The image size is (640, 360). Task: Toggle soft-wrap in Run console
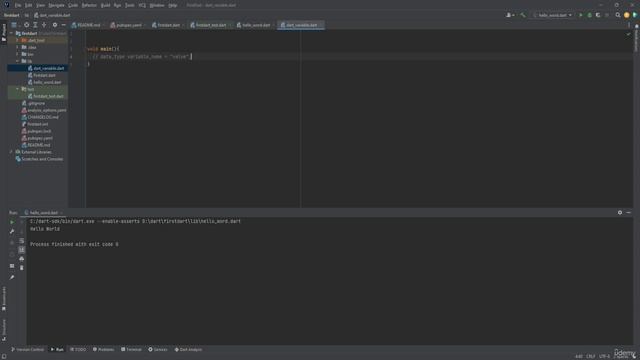[22, 241]
